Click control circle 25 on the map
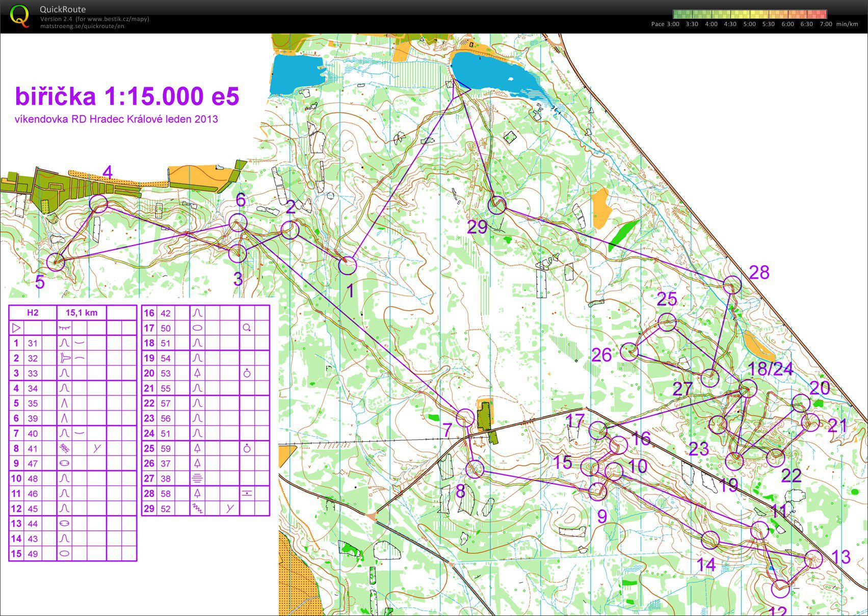Screen dimensions: 868x616 (667, 323)
